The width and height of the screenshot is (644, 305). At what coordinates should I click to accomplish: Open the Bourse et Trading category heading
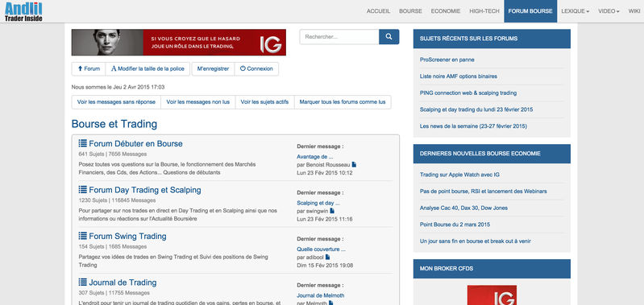click(x=114, y=124)
